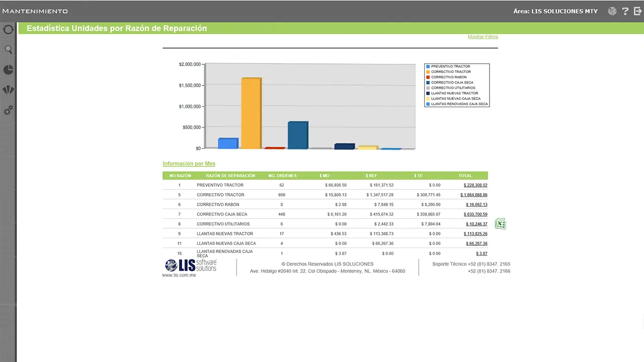Image resolution: width=644 pixels, height=362 pixels.
Task: Click the NO. ORDENES column header
Action: click(282, 176)
